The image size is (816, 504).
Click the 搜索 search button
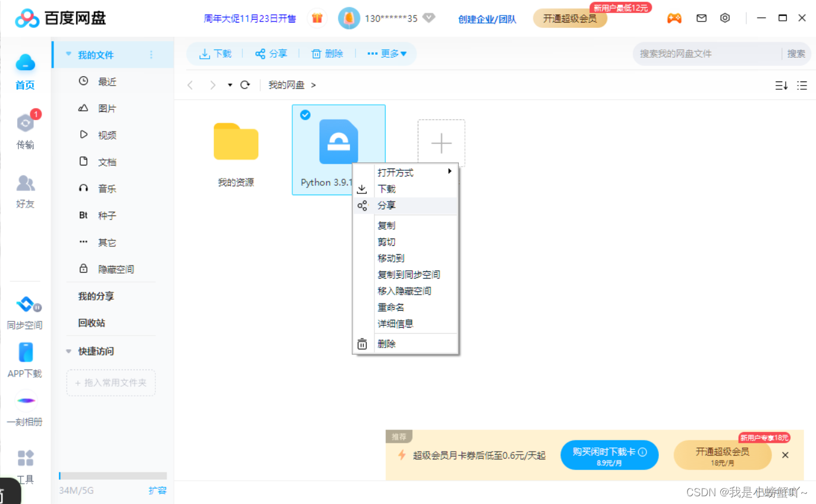[x=796, y=54]
